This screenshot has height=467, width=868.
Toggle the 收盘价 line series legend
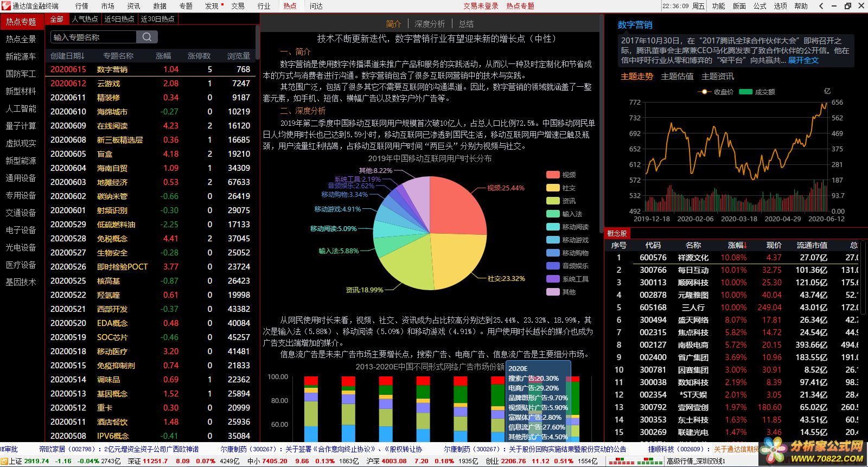pyautogui.click(x=716, y=92)
